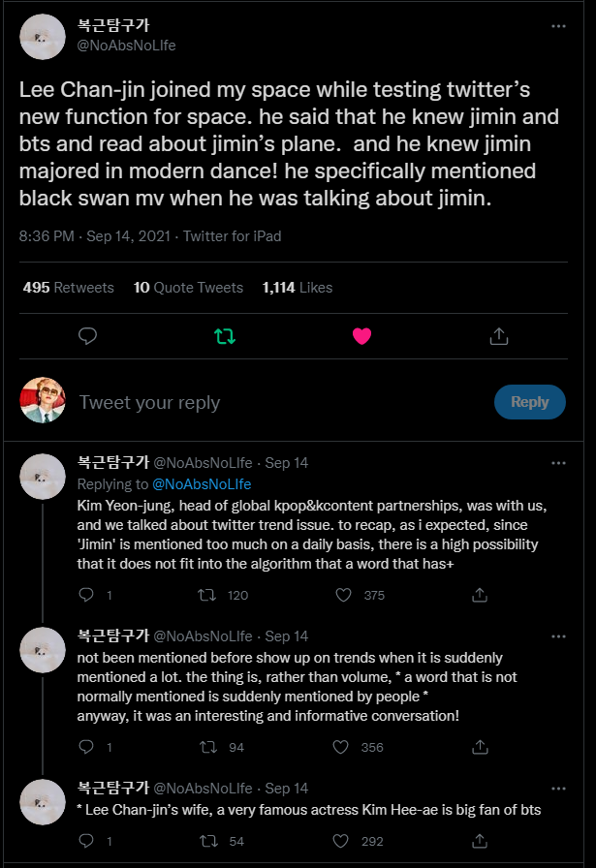Open more options on the Kim Yeon-jung reply
This screenshot has height=868, width=596.
tap(558, 463)
